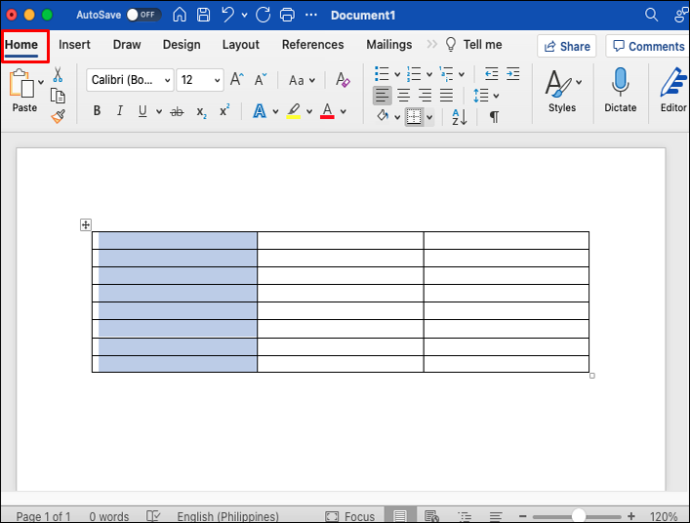Apply red font color
This screenshot has width=690, height=523.
click(327, 111)
